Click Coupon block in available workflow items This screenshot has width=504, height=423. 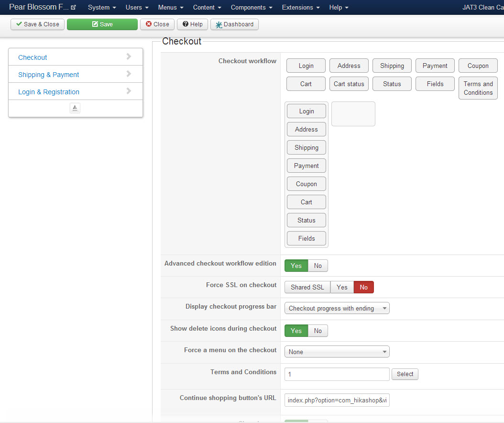pyautogui.click(x=478, y=66)
